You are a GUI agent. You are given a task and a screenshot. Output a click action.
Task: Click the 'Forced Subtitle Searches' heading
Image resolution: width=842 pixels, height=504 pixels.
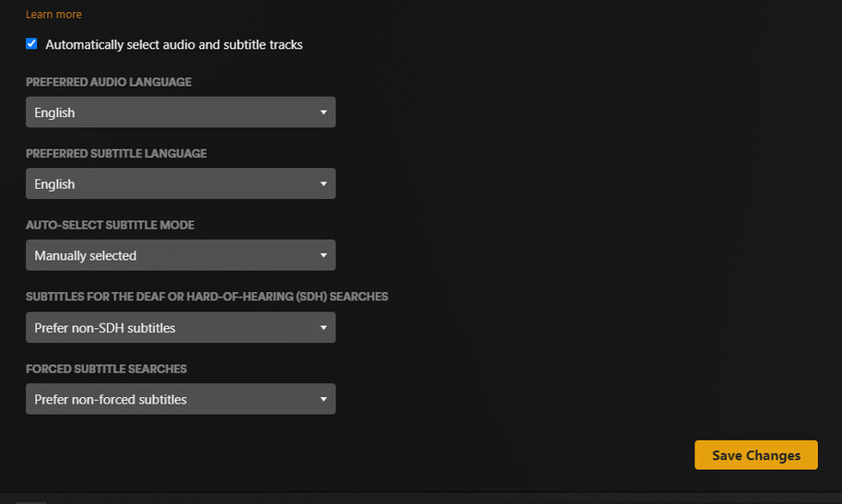tap(106, 369)
